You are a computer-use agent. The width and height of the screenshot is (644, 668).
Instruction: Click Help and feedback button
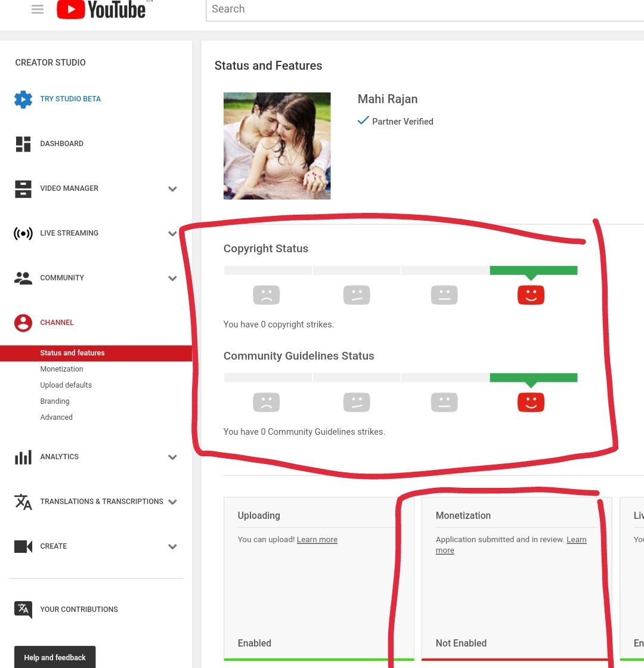point(54,657)
